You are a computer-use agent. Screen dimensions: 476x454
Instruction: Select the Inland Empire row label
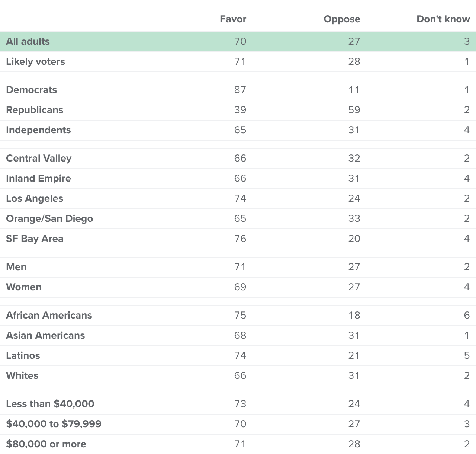click(38, 178)
